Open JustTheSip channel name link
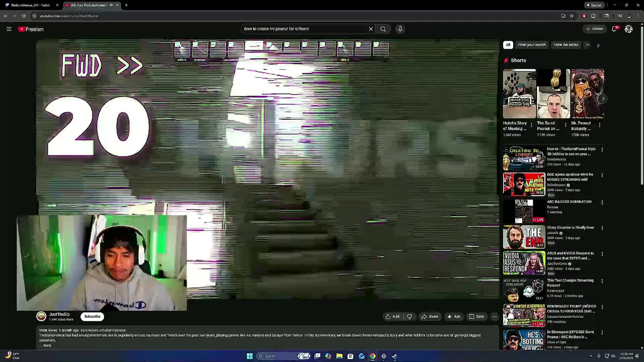The height and width of the screenshot is (362, 644). click(x=59, y=314)
